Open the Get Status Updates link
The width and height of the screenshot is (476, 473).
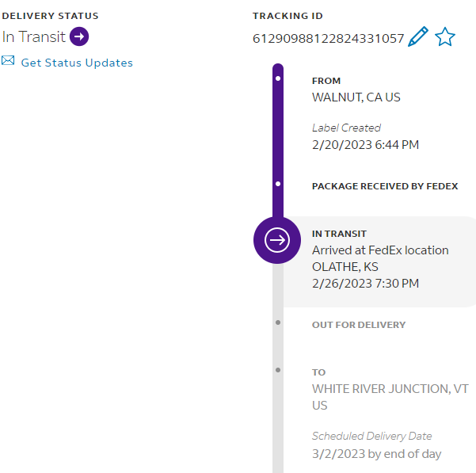[x=77, y=63]
